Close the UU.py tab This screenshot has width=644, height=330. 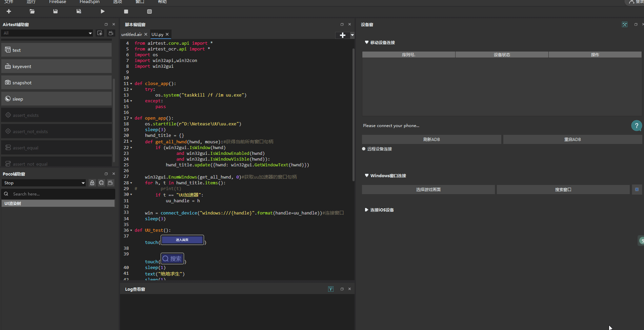pyautogui.click(x=167, y=35)
